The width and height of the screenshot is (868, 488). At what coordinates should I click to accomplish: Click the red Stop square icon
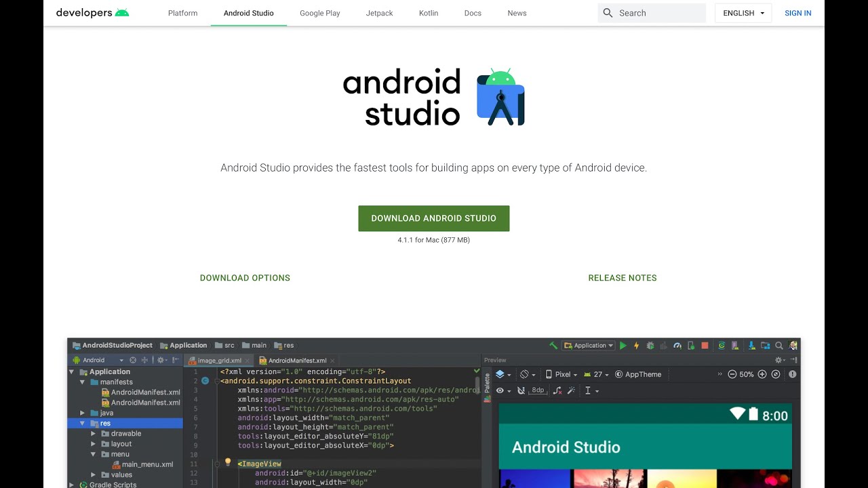tap(705, 346)
